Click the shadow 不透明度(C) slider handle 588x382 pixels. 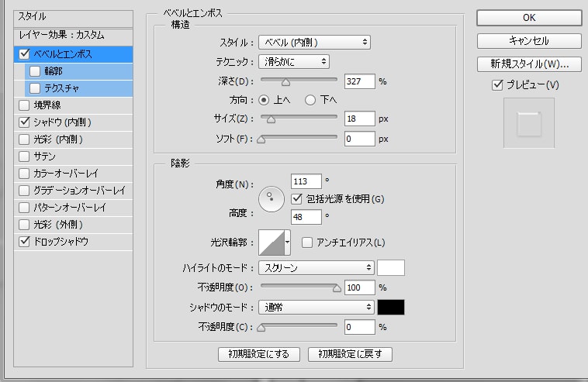tap(261, 328)
